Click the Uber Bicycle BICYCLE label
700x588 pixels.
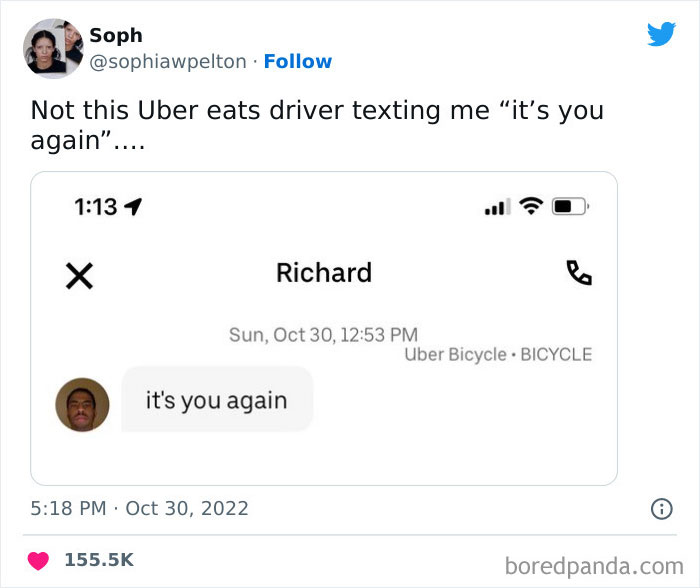498,354
